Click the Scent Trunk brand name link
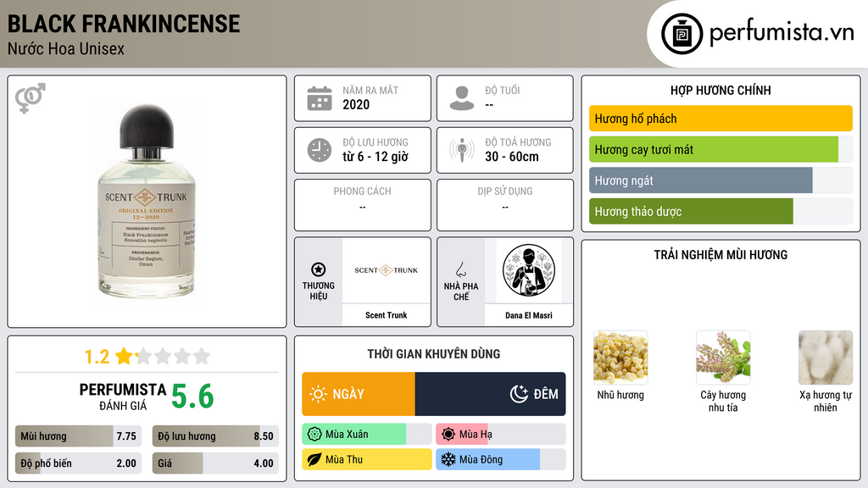Viewport: 868px width, 488px height. tap(386, 315)
